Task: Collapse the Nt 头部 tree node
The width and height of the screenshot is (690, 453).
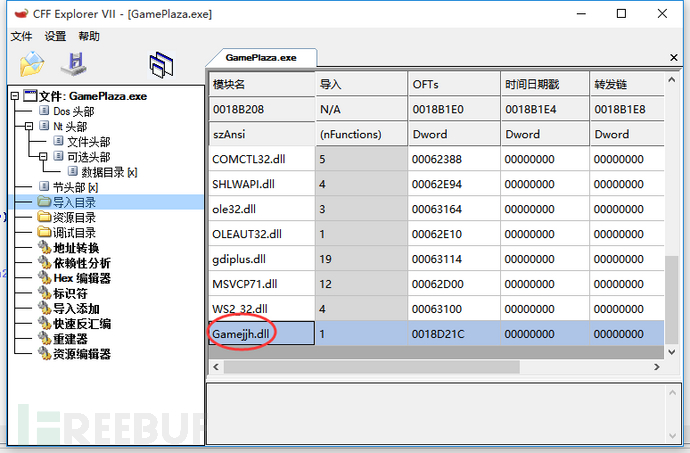Action: coord(29,126)
